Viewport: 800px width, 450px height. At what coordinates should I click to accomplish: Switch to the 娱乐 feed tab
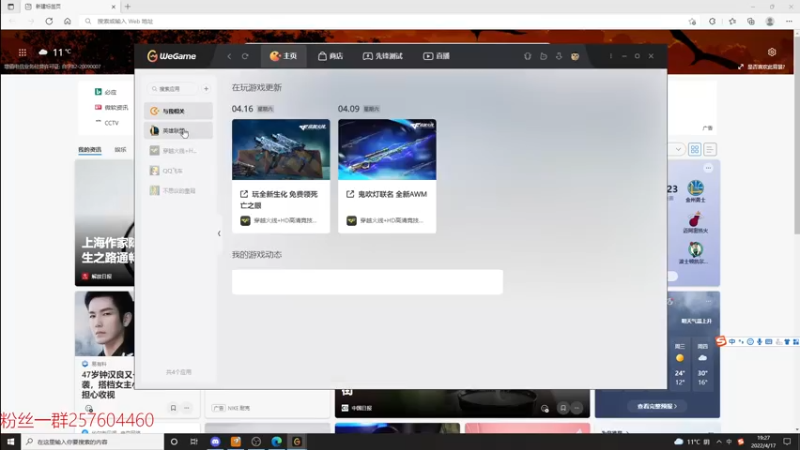point(120,149)
